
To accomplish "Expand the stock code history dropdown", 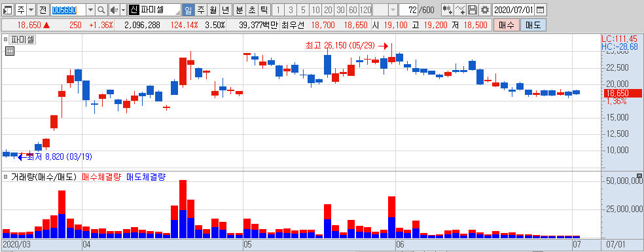I will [91, 9].
